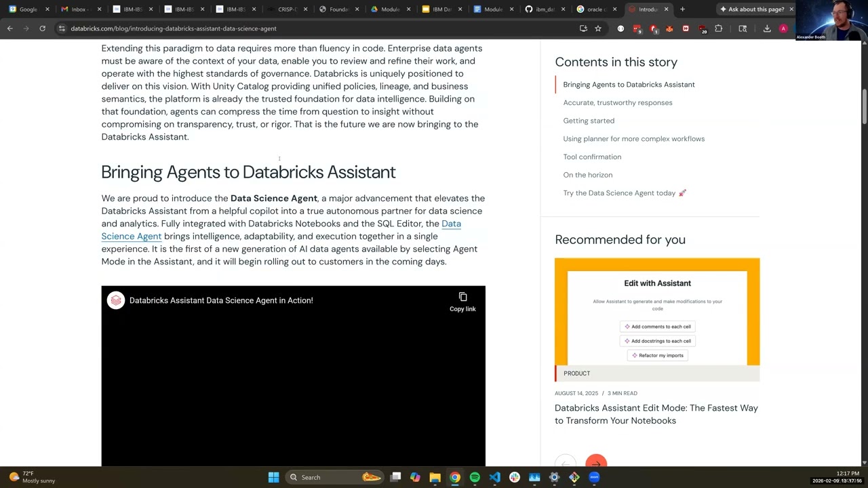Switch to the Google tab
The image size is (868, 488).
pos(27,9)
